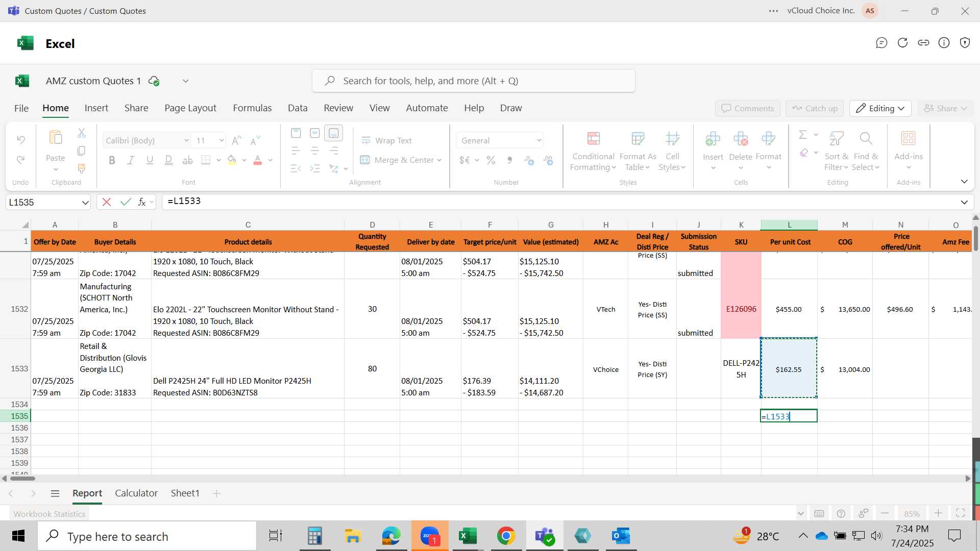Click the Fill Color bucket swatch
The height and width of the screenshot is (551, 980).
(x=232, y=160)
